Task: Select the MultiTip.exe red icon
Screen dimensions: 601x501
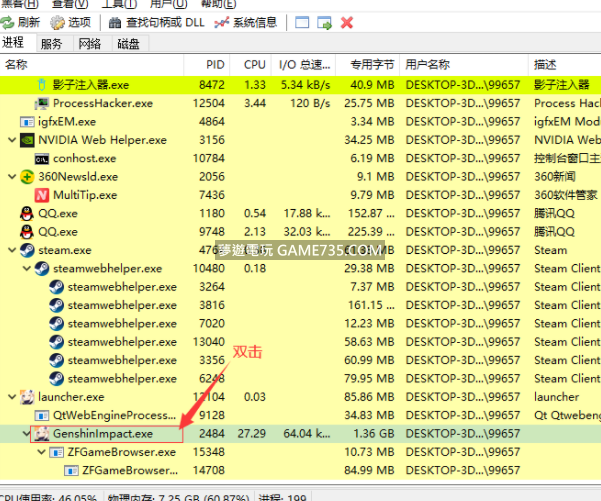Action: (x=42, y=195)
